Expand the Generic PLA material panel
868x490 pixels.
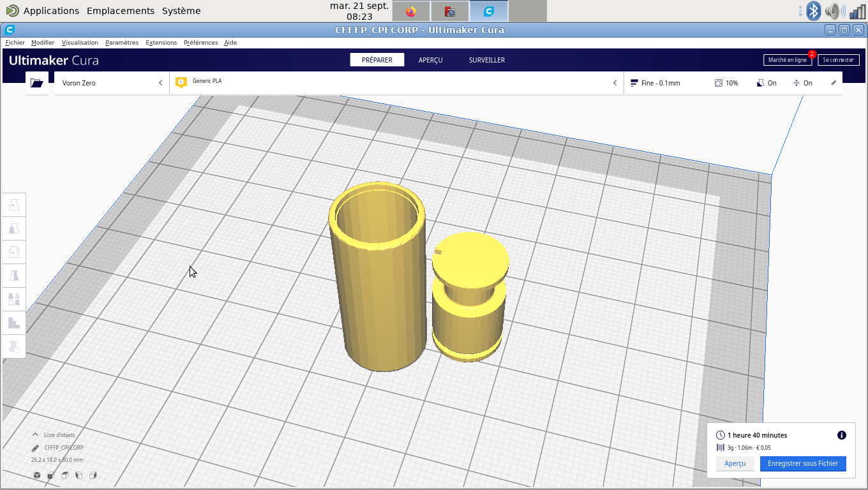[396, 83]
